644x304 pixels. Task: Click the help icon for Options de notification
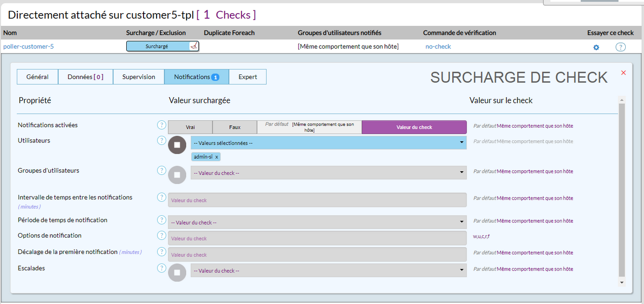pyautogui.click(x=161, y=235)
